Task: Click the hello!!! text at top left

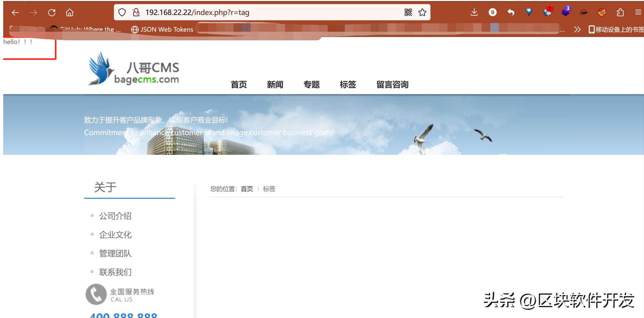Action: click(x=18, y=42)
